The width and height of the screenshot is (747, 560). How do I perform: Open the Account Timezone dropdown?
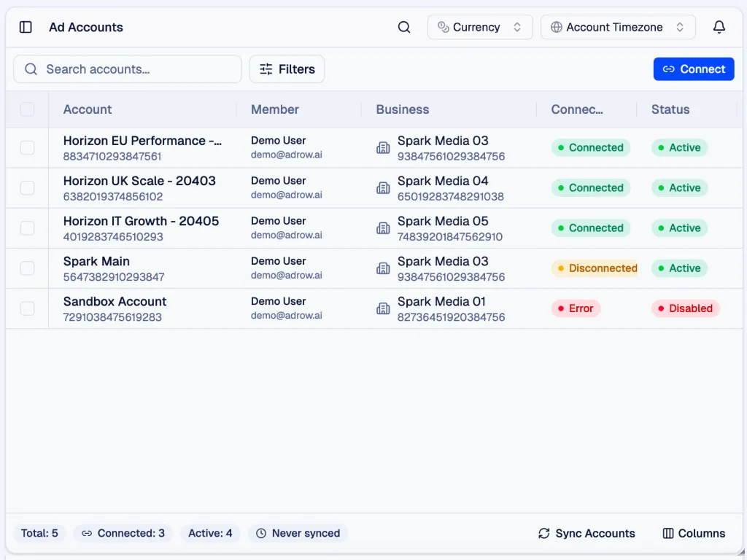617,27
